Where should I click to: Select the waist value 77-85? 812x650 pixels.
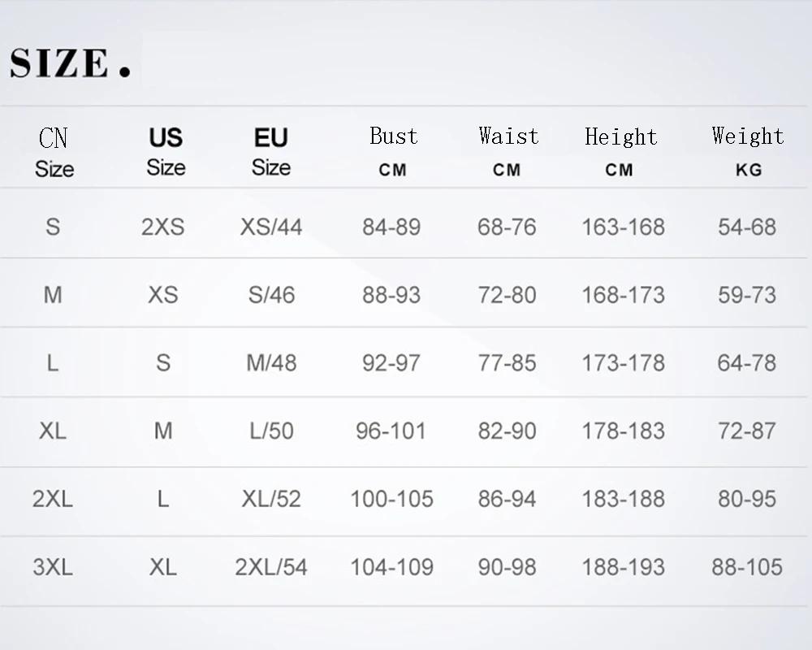(507, 363)
